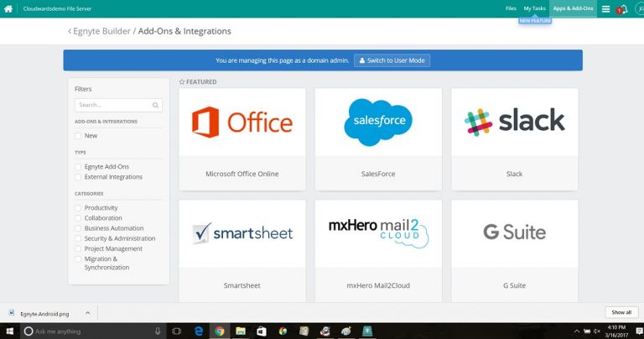Enable the Productivity category filter

[x=78, y=207]
